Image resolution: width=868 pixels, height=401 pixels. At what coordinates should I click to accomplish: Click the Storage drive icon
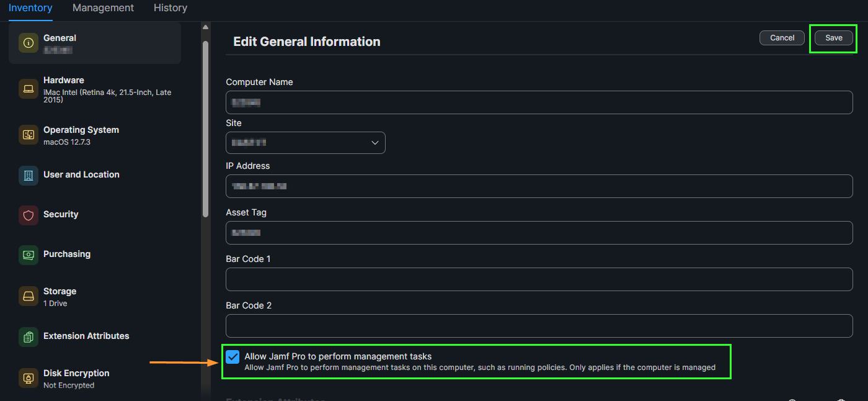[29, 296]
